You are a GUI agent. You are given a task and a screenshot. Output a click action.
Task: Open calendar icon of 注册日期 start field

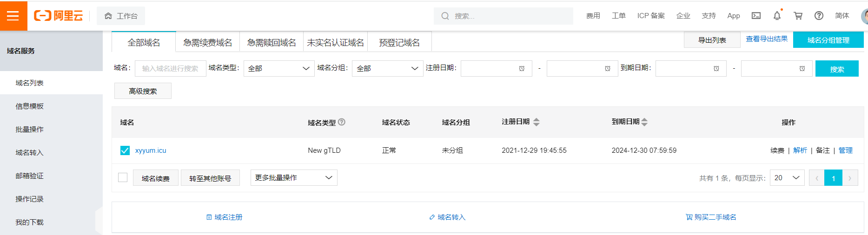[522, 69]
